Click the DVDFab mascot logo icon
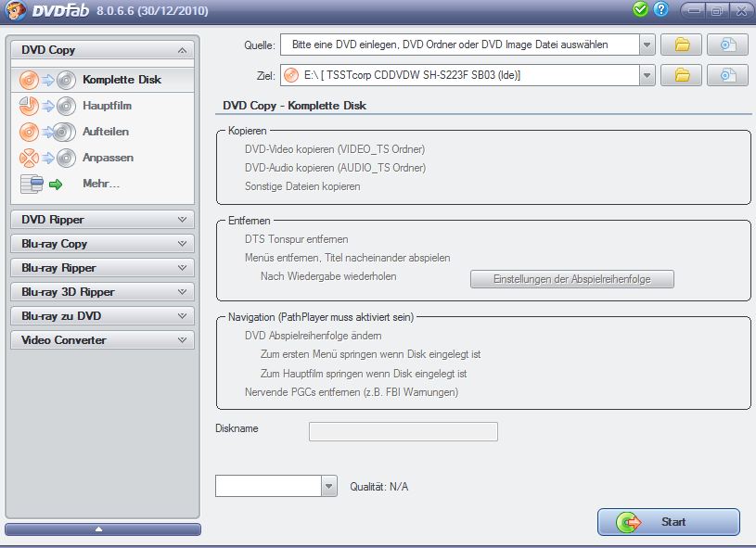The height and width of the screenshot is (548, 756). (x=16, y=10)
